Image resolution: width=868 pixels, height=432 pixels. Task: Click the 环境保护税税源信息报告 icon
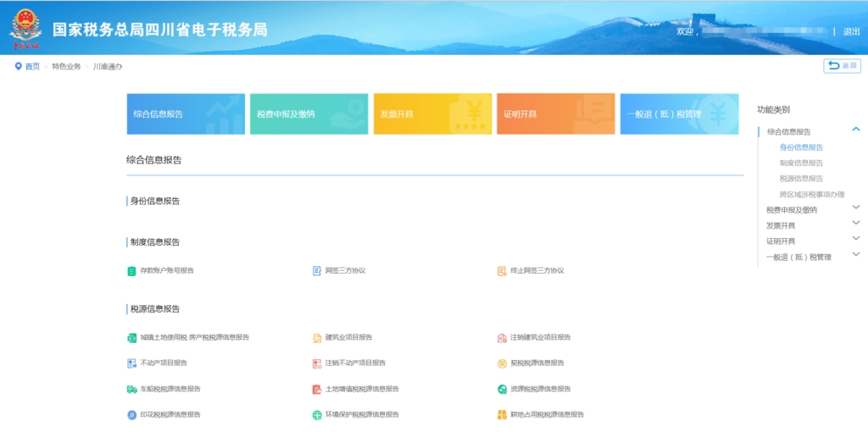(x=317, y=415)
